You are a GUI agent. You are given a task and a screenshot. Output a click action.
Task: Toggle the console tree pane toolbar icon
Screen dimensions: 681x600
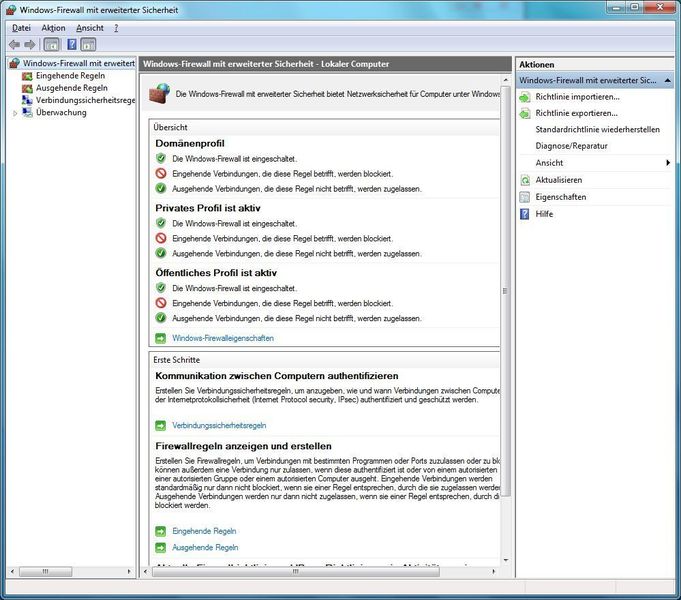tap(51, 44)
